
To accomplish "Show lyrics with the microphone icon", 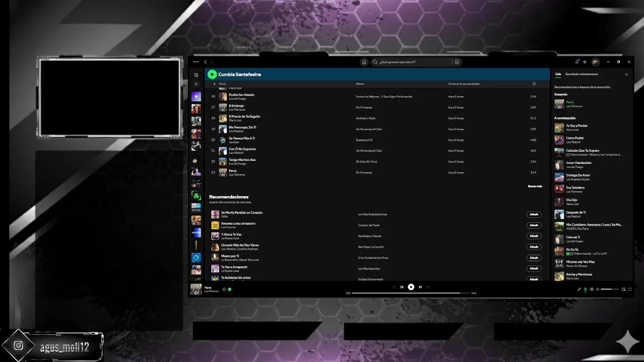I will (579, 289).
